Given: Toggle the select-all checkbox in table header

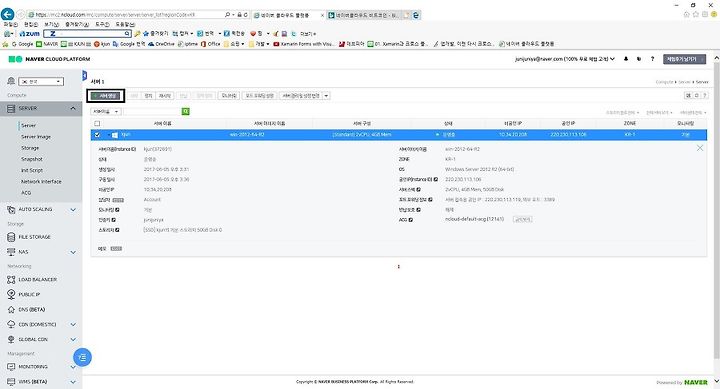Looking at the screenshot, I should [x=97, y=124].
